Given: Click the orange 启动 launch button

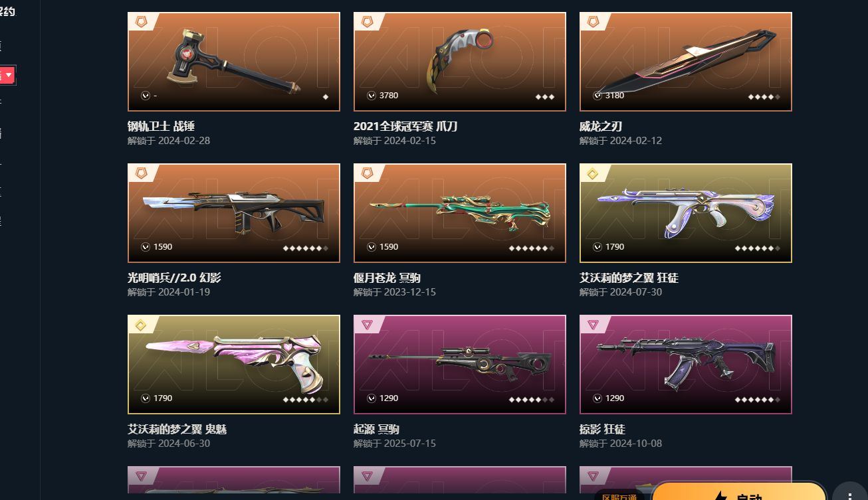Looking at the screenshot, I should pyautogui.click(x=738, y=491).
